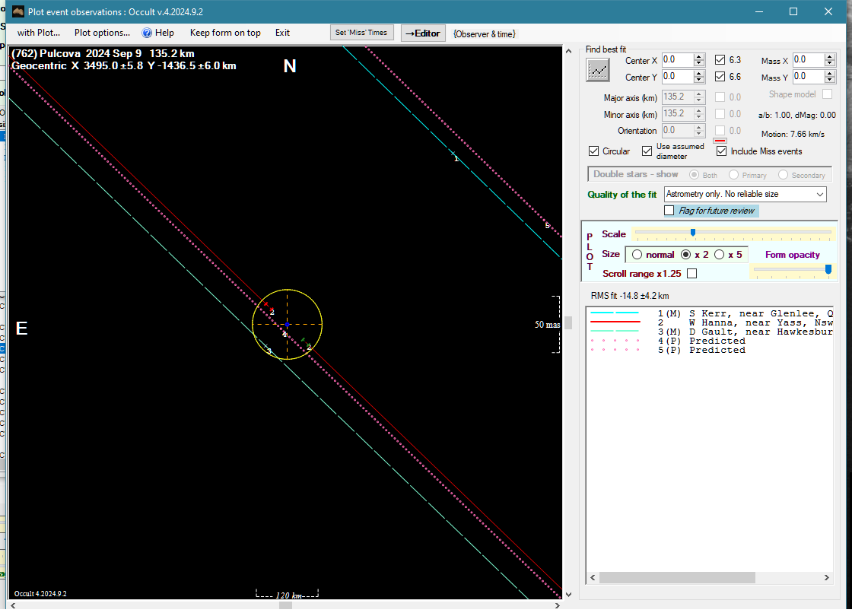Screen dimensions: 852x616
Task: Click the Center Y input field
Action: (678, 77)
